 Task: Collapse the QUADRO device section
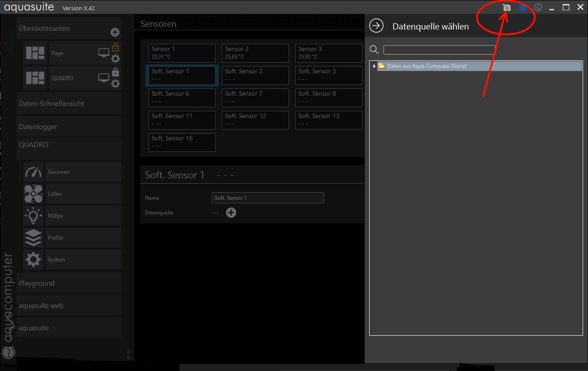[x=68, y=145]
